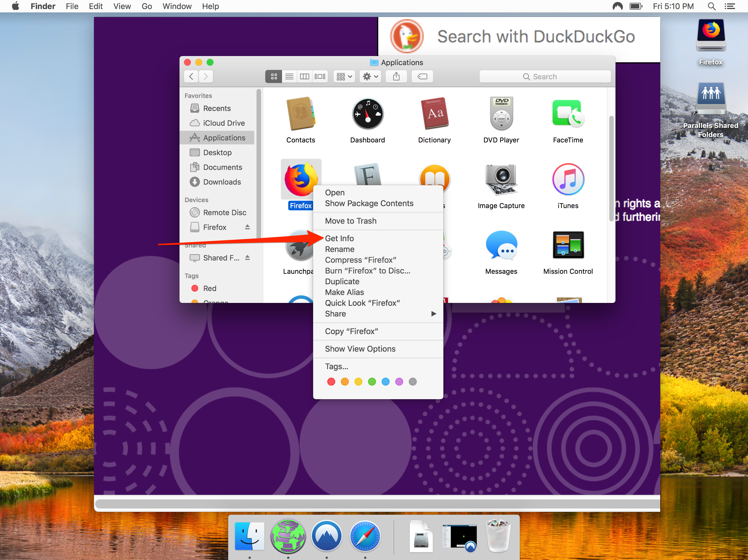Viewport: 748px width, 560px height.
Task: Go forward in Finder window
Action: pyautogui.click(x=206, y=76)
